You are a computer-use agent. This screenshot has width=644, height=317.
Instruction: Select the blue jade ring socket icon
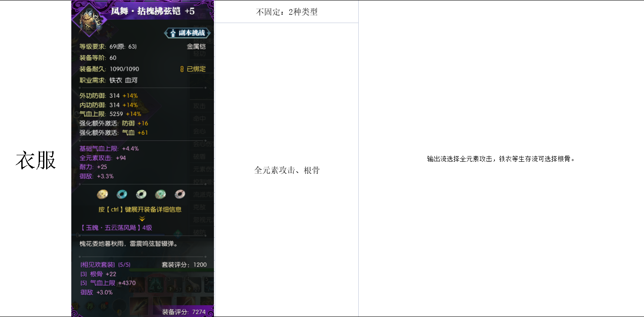click(x=122, y=194)
